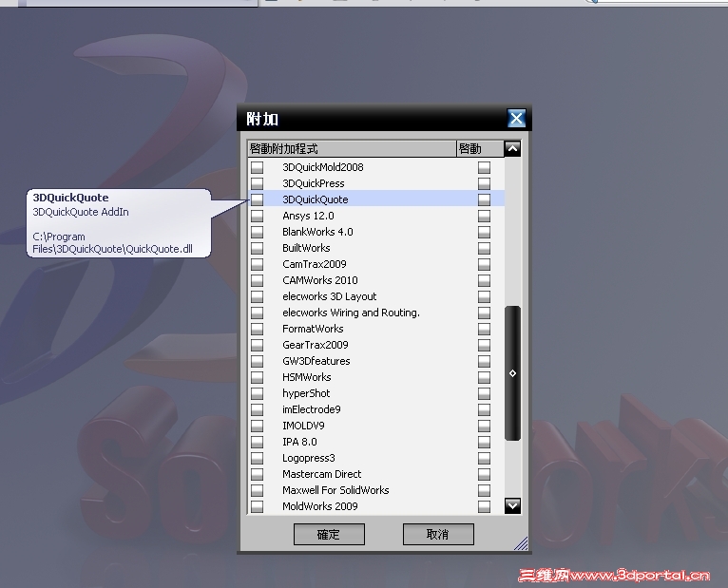The height and width of the screenshot is (588, 728).
Task: Select the 啓動附加程式 column header
Action: [352, 148]
